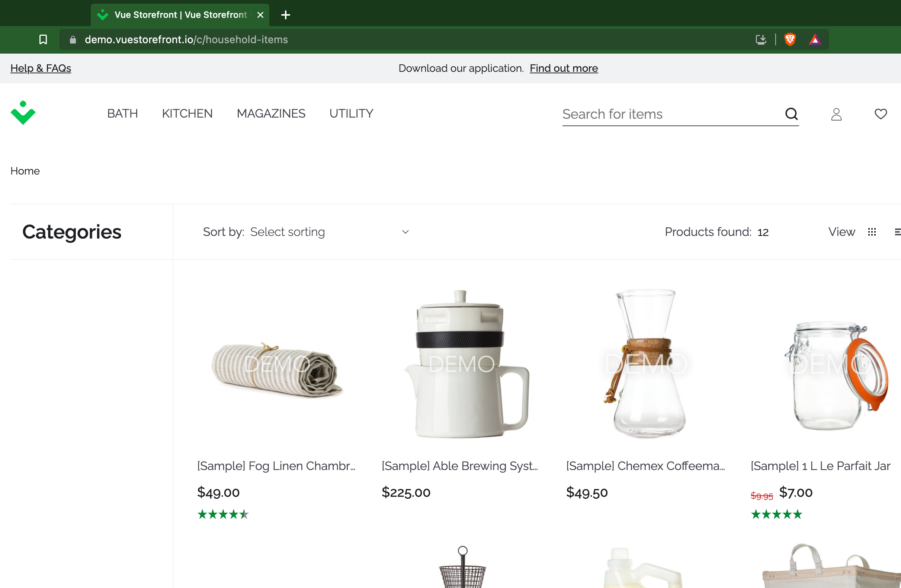Select the UTILITY navigation item
This screenshot has width=901, height=588.
click(x=351, y=114)
